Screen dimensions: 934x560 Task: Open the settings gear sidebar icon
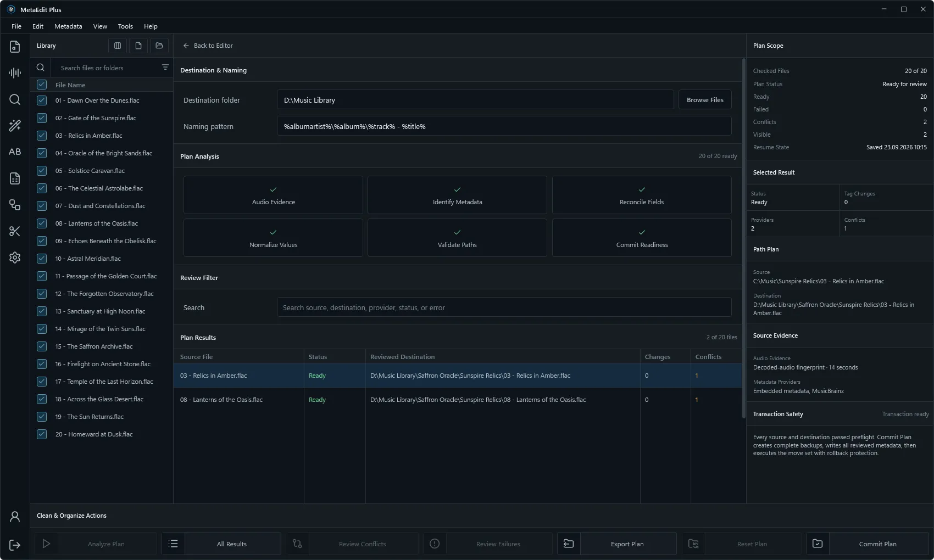pos(15,257)
